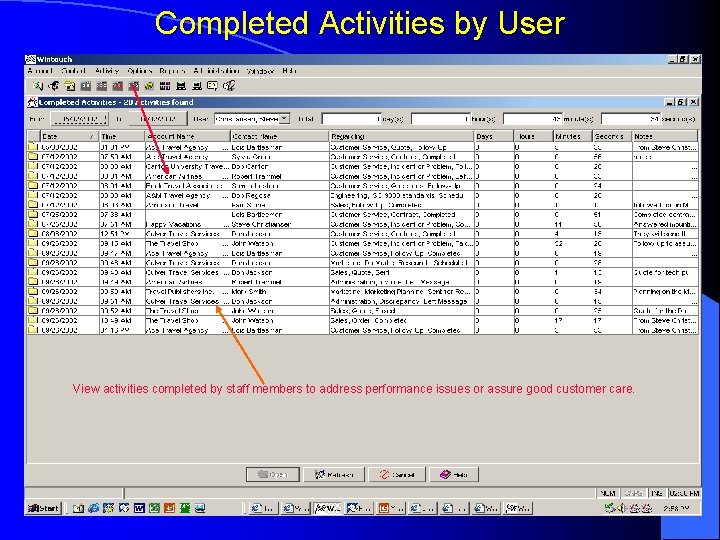720x540 pixels.
Task: Expand the User dropdown list
Action: 285,119
